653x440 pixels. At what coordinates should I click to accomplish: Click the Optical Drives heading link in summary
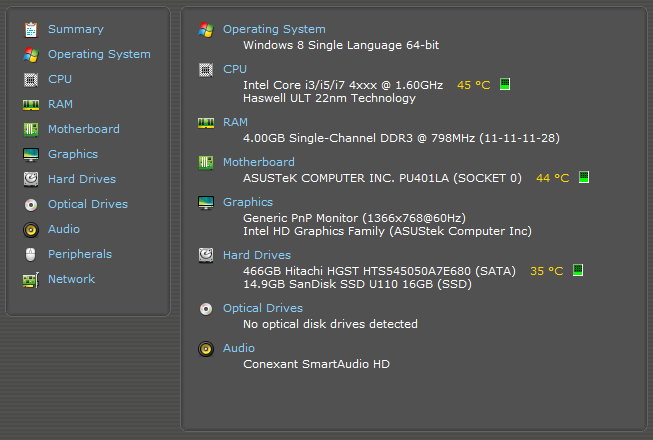[x=263, y=308]
